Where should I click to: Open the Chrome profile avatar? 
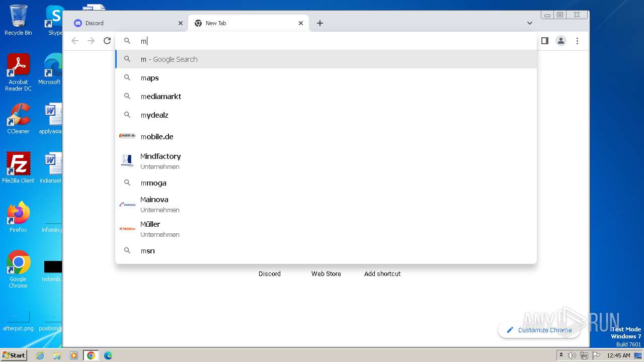tap(561, 41)
